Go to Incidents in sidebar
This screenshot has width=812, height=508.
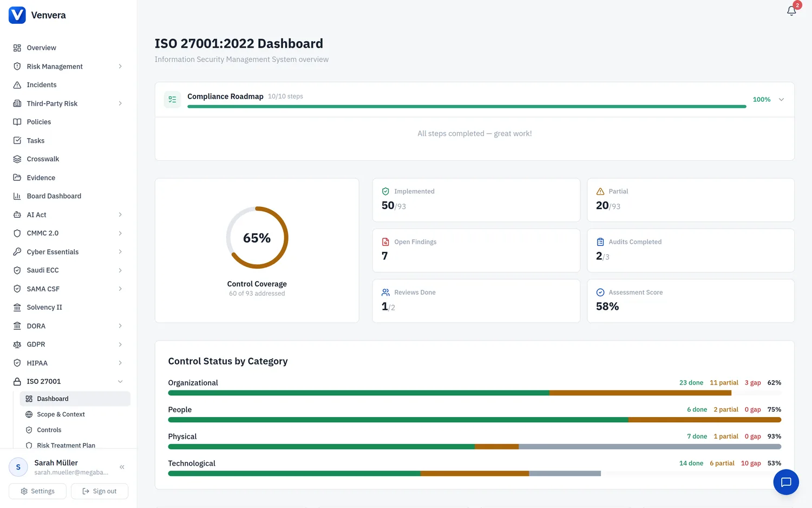pyautogui.click(x=68, y=85)
